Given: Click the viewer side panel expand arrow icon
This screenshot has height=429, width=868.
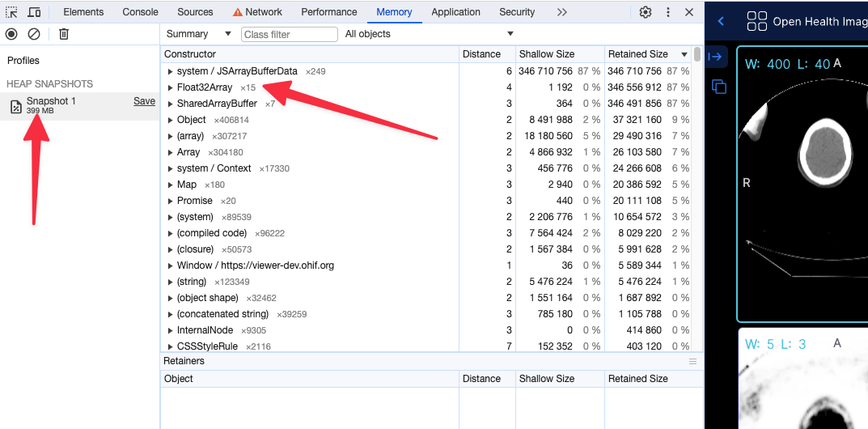Looking at the screenshot, I should [715, 57].
